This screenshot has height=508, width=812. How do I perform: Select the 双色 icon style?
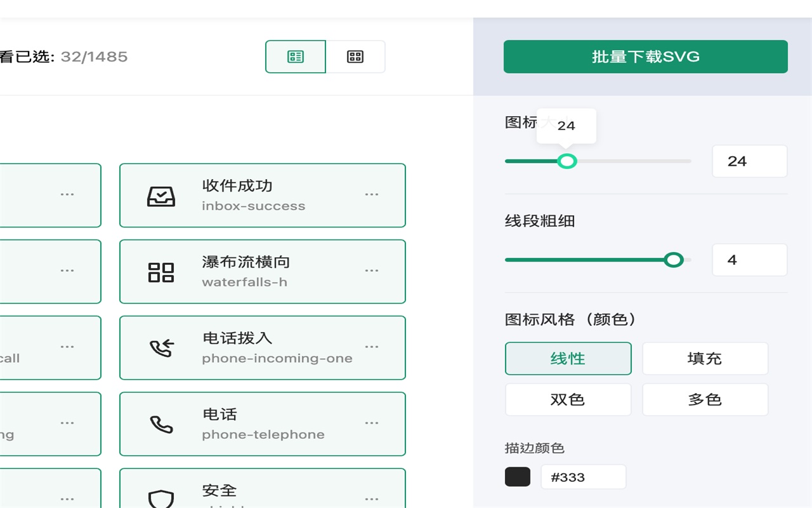click(x=568, y=399)
